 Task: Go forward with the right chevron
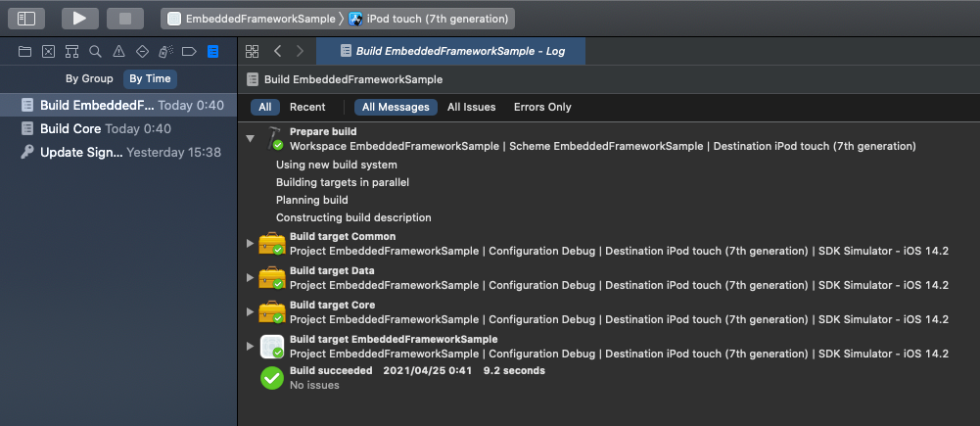point(300,51)
